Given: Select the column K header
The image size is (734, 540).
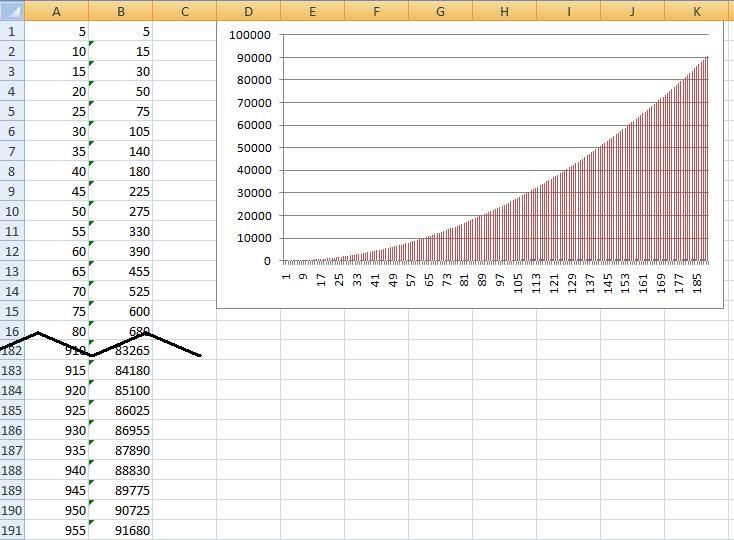Looking at the screenshot, I should point(697,11).
